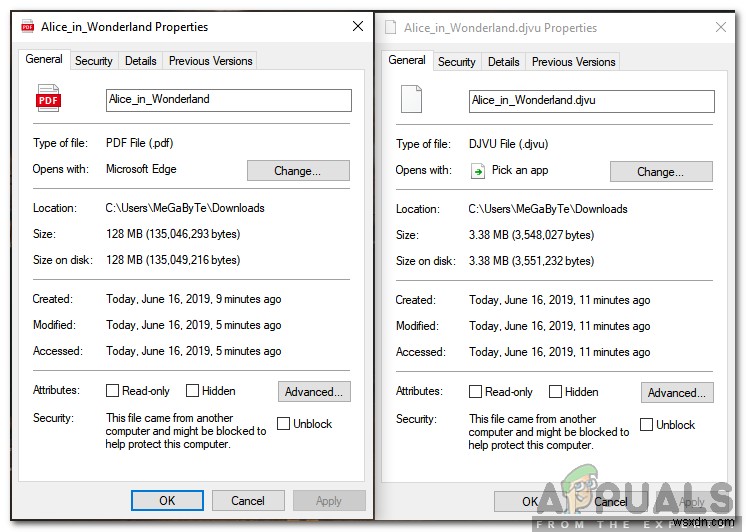Click the DJVU File (.djvu) type text

pos(509,144)
